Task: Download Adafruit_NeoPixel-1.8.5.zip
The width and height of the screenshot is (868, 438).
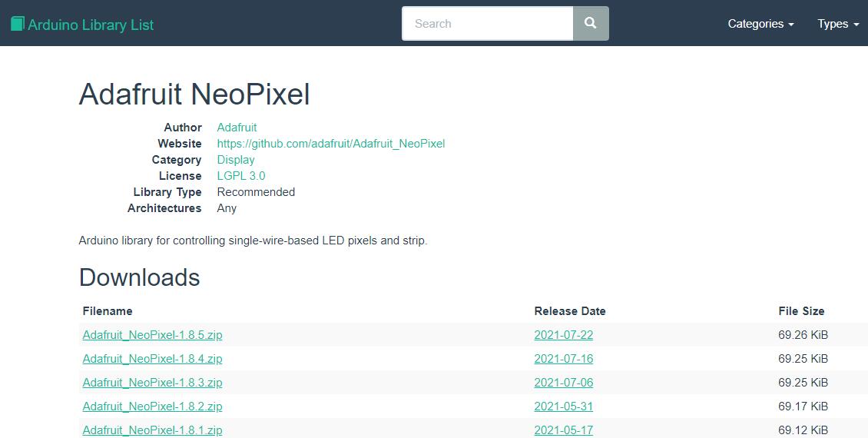Action: (152, 335)
